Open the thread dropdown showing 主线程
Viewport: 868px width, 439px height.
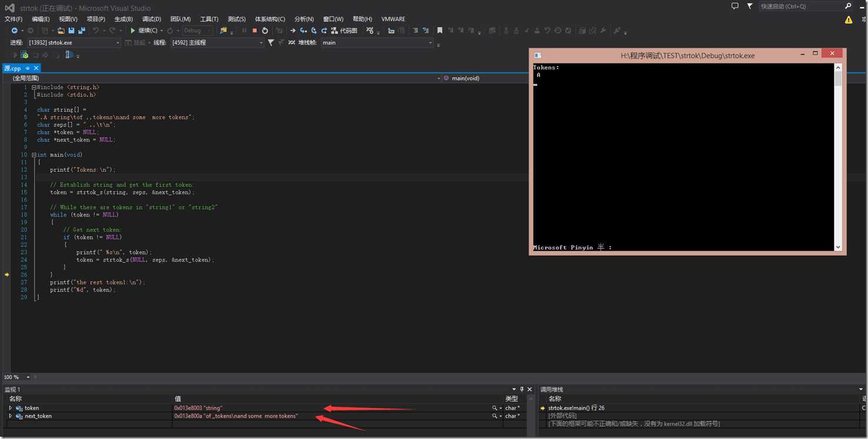[217, 42]
